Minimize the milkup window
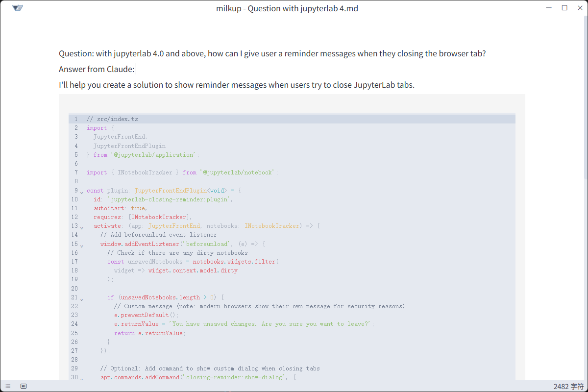 [549, 8]
